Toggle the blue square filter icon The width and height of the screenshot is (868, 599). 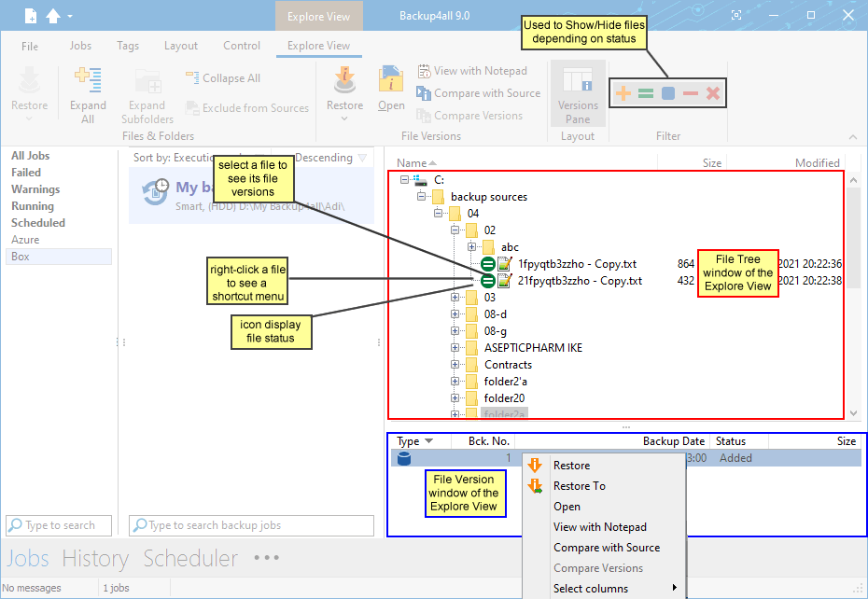point(668,93)
